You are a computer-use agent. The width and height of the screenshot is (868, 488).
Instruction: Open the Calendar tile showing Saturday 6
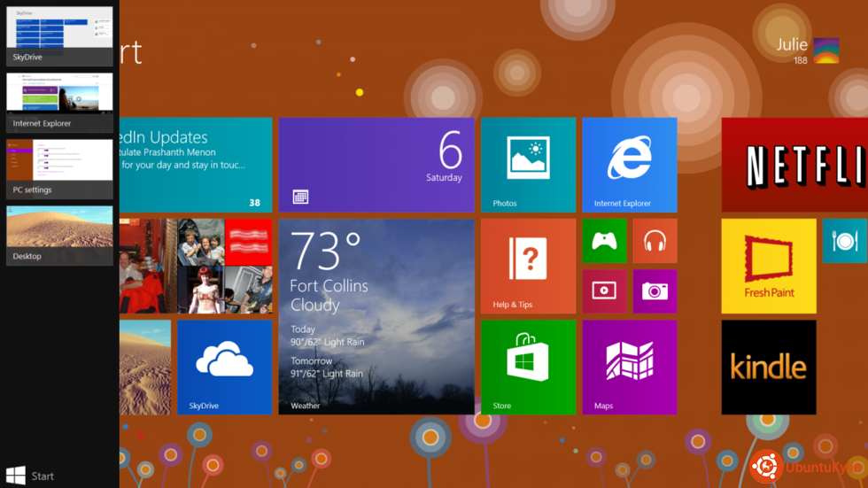[376, 165]
